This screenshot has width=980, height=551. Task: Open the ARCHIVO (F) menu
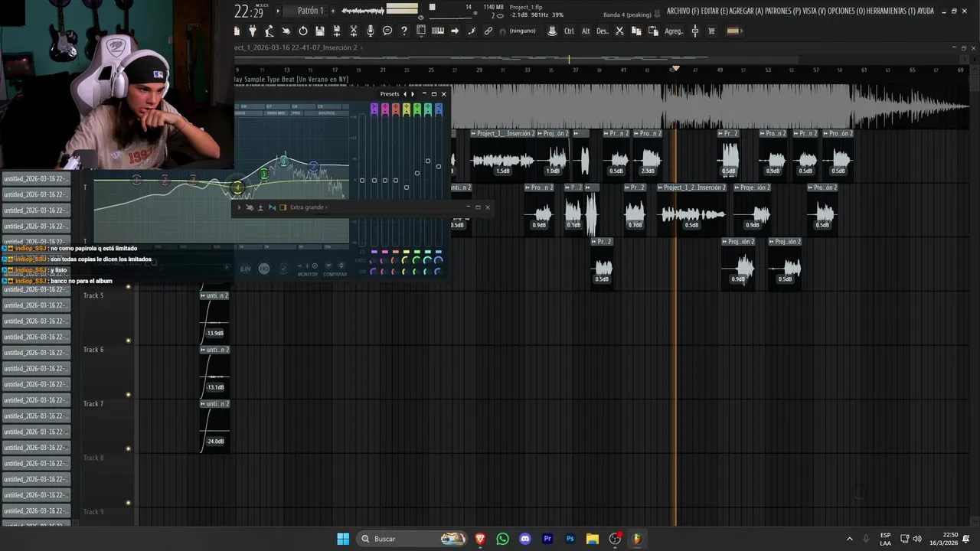click(683, 11)
